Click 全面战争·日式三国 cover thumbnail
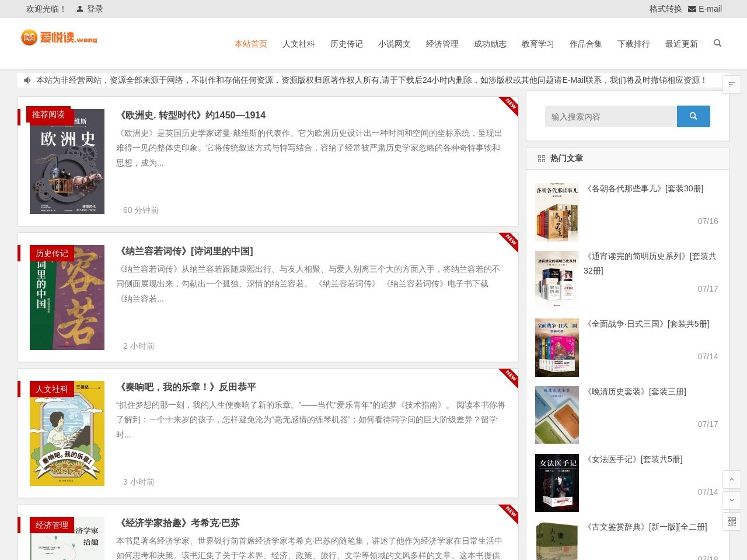Screen dimensions: 747x560 [x=557, y=348]
